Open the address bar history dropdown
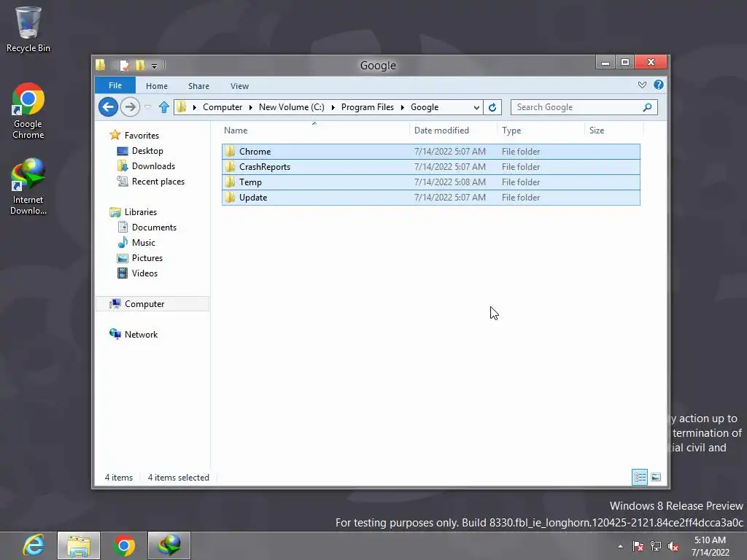 click(476, 107)
